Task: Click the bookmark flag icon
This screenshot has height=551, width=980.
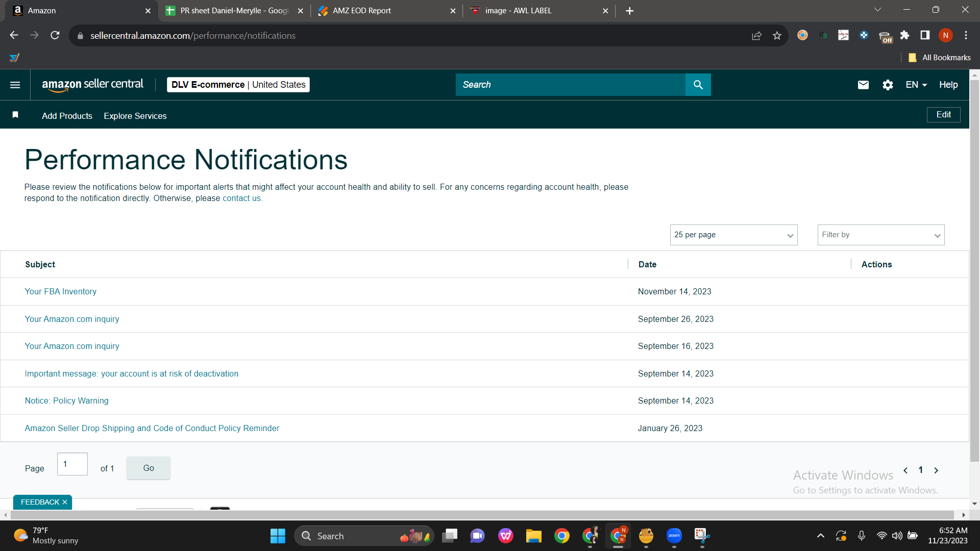Action: [x=15, y=115]
